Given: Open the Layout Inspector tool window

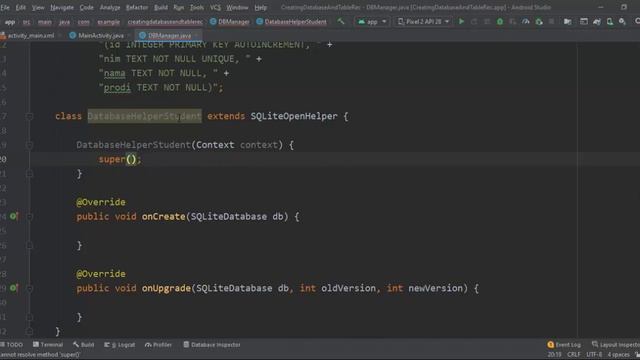Looking at the screenshot, I should coord(616,345).
